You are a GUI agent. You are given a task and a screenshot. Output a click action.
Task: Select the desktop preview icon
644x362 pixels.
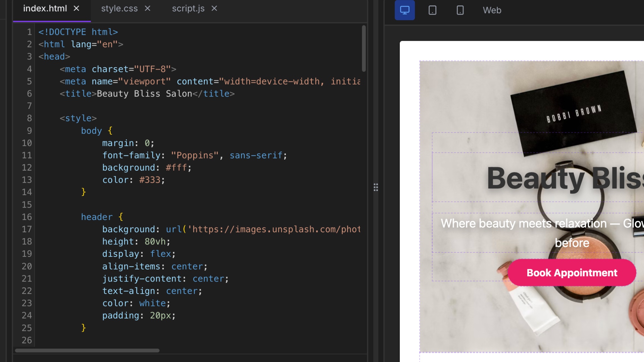[x=405, y=10]
